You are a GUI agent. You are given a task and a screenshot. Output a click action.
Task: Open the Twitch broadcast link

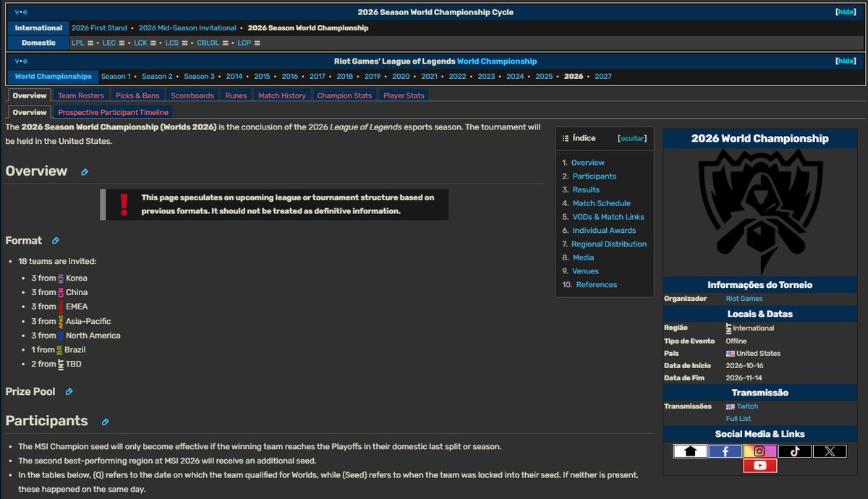[x=747, y=406]
